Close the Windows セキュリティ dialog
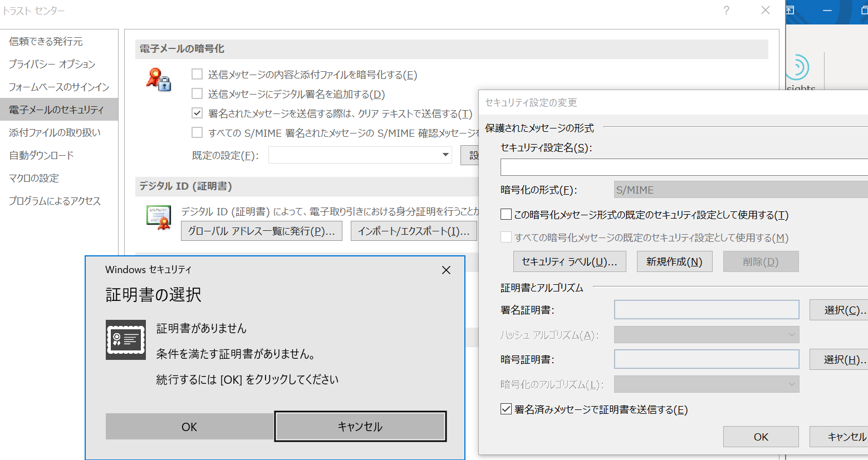The height and width of the screenshot is (460, 868). [446, 270]
